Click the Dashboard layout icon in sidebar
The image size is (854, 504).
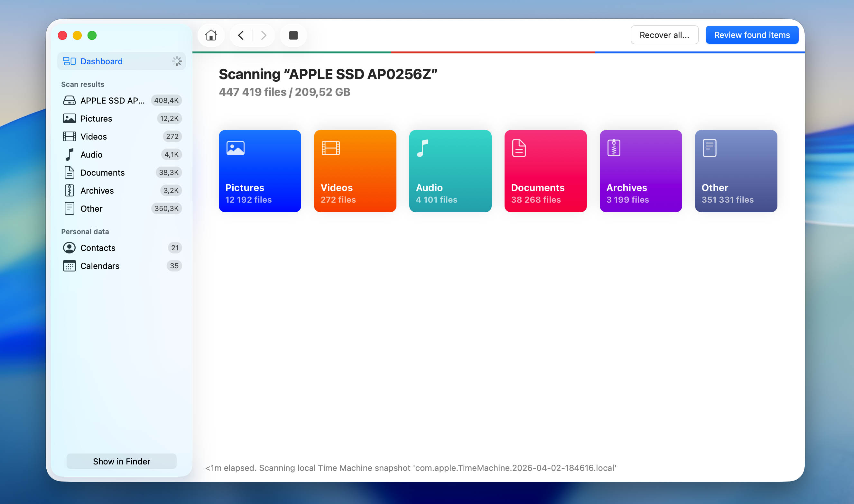point(69,61)
